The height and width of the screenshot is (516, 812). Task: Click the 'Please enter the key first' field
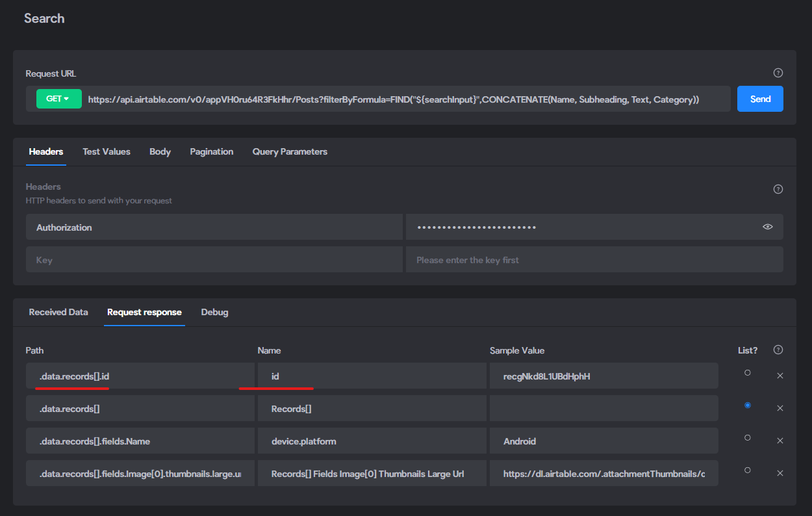[594, 259]
